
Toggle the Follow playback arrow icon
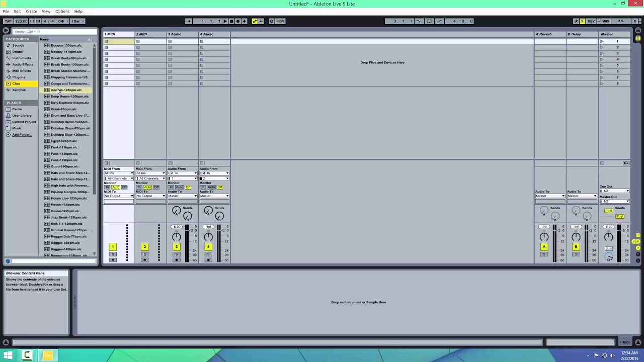tap(188, 21)
